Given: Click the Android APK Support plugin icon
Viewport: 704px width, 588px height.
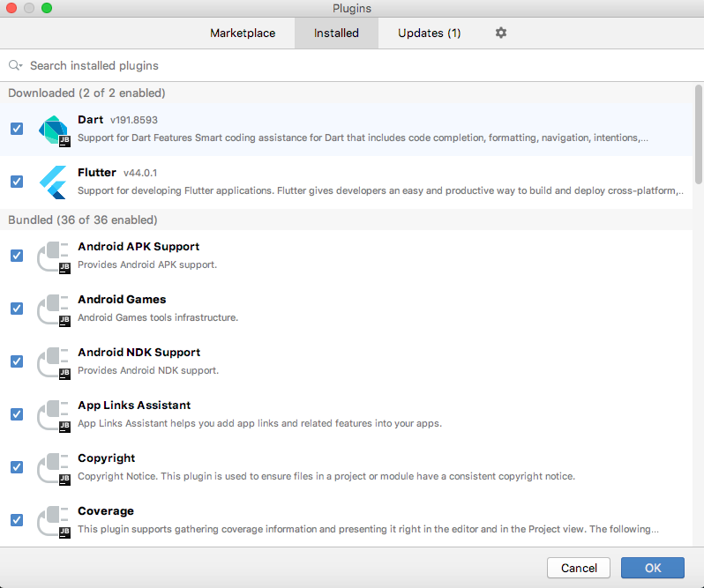Looking at the screenshot, I should [54, 257].
